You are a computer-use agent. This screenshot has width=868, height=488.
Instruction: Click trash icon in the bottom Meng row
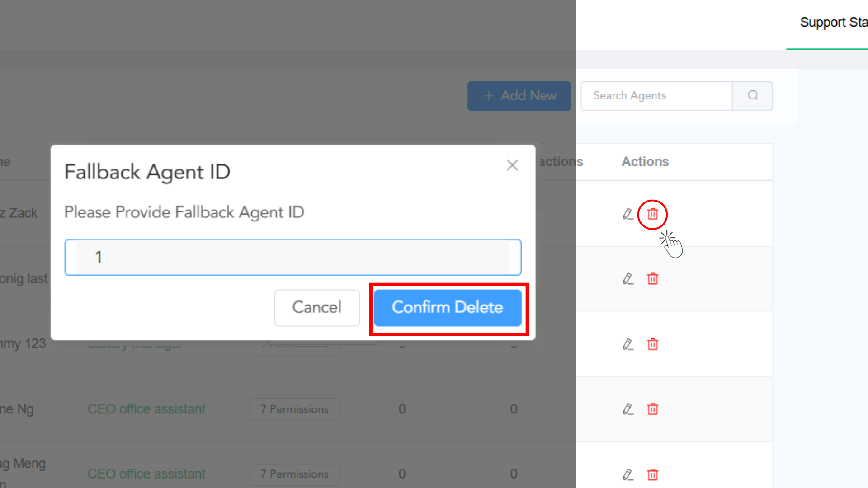coord(652,474)
